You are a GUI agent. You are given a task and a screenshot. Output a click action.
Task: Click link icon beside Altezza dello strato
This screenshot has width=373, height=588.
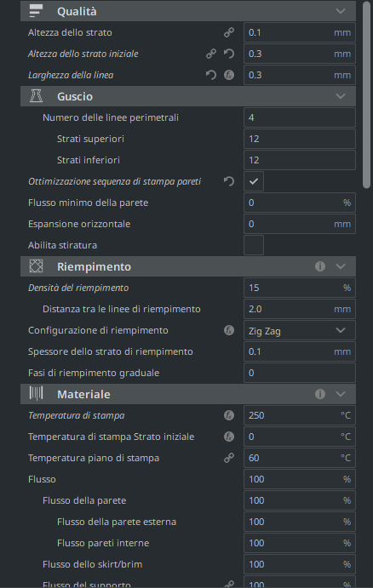point(229,32)
